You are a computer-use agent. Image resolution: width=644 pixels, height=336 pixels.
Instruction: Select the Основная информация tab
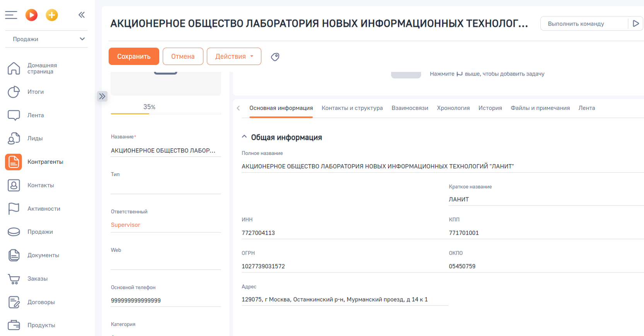(281, 108)
